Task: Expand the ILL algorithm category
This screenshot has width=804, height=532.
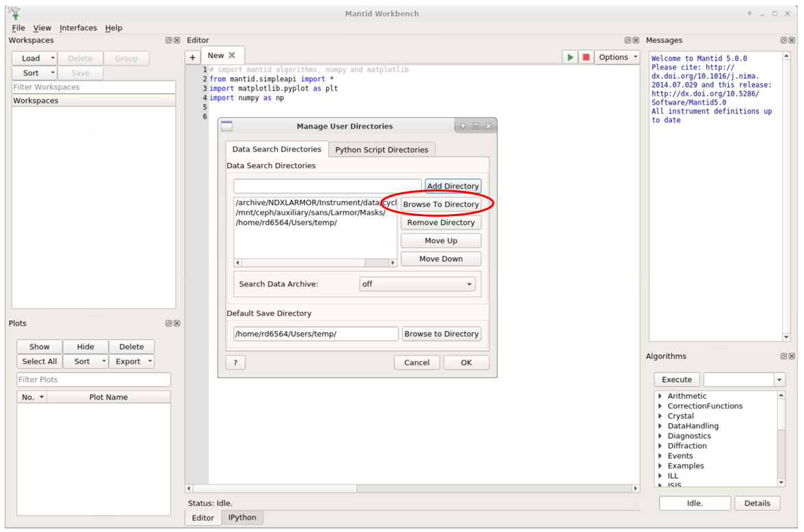Action: pos(660,475)
